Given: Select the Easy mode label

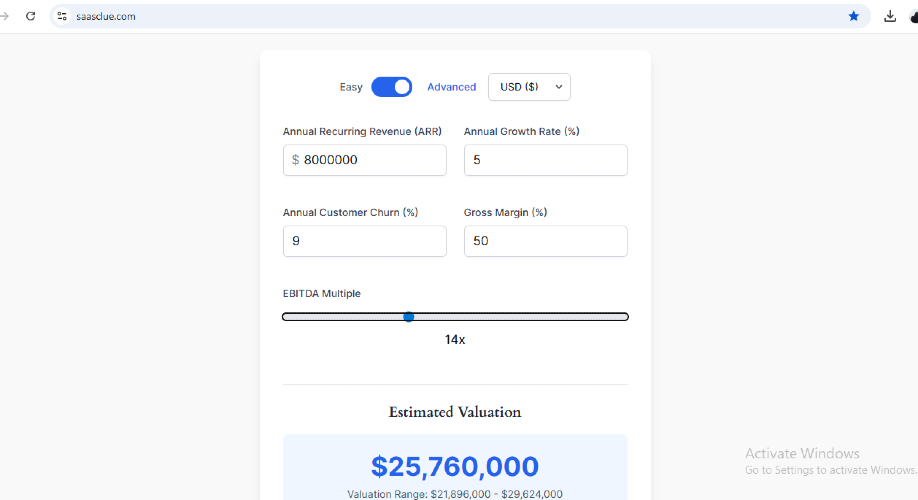Looking at the screenshot, I should click(x=351, y=87).
